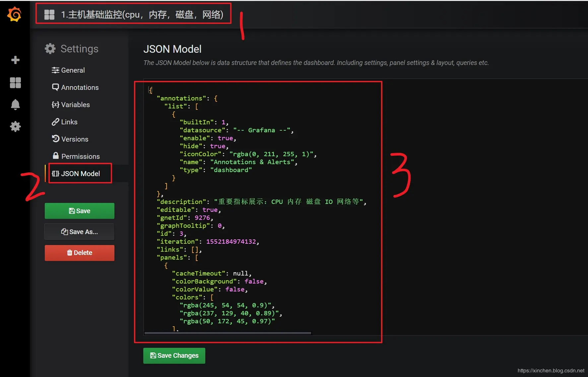
Task: Click the "id": 3 line
Action: [171, 233]
